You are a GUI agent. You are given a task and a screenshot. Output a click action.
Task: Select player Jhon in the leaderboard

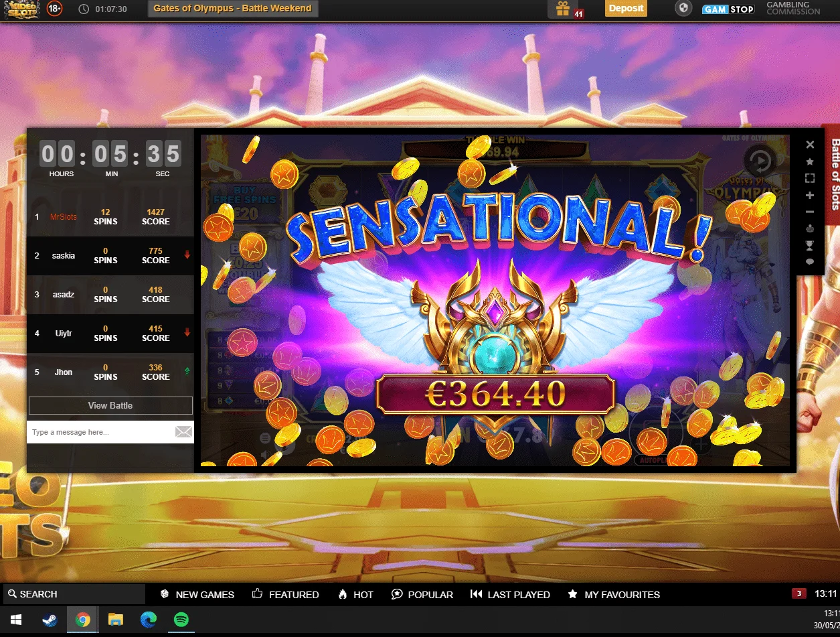(x=64, y=372)
